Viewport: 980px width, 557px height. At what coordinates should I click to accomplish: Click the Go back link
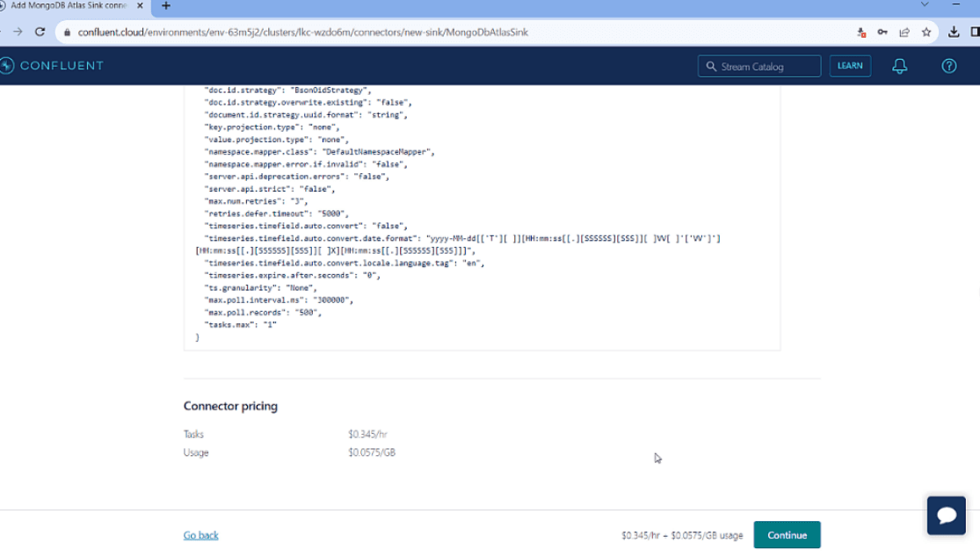[x=200, y=534]
